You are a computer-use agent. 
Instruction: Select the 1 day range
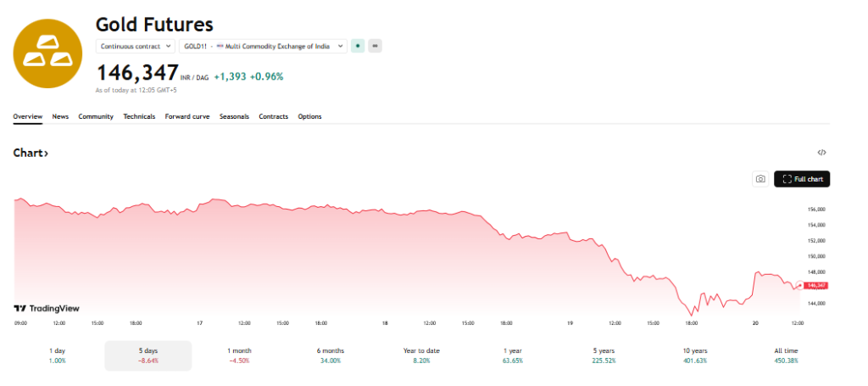58,355
